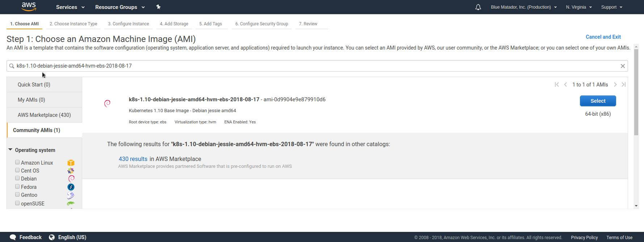Viewport: 644px width, 242px height.
Task: Open the 430 results Marketplace link
Action: coord(133,159)
